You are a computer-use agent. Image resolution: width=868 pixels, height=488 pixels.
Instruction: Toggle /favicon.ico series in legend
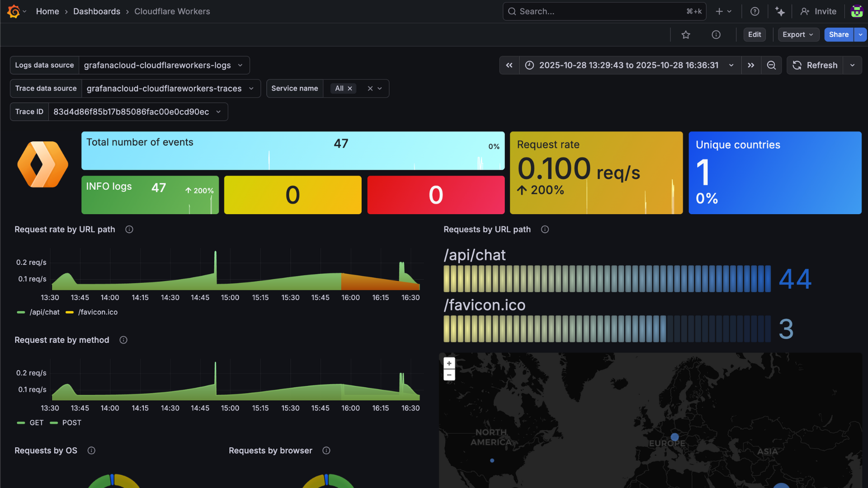[97, 312]
